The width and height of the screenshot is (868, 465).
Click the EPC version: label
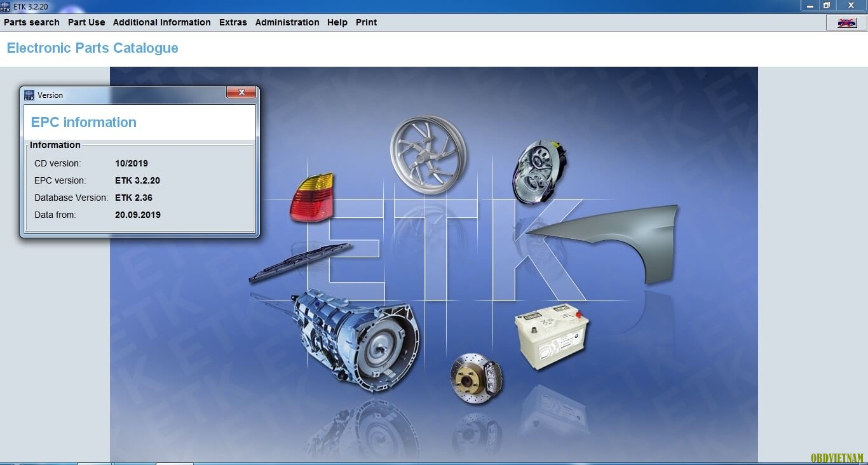[x=60, y=180]
